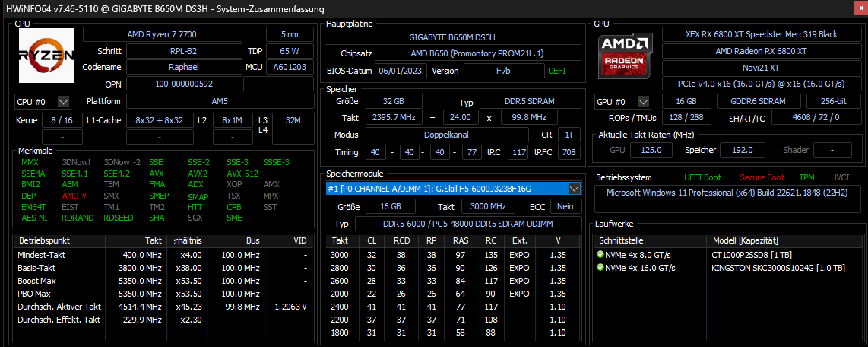This screenshot has height=347, width=868.
Task: Click the AVX-512 feature label
Action: 242,173
